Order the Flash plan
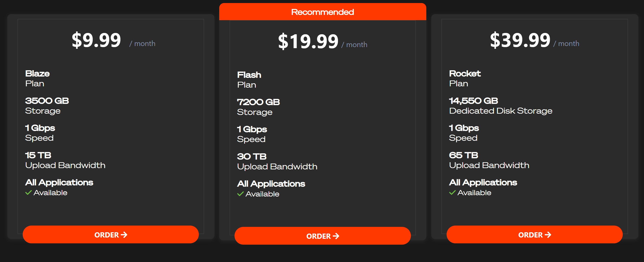The width and height of the screenshot is (644, 262). [322, 236]
